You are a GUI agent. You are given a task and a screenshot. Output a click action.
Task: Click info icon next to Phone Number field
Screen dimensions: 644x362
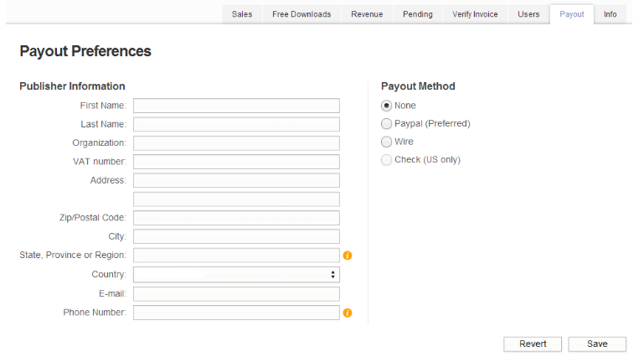pos(348,313)
